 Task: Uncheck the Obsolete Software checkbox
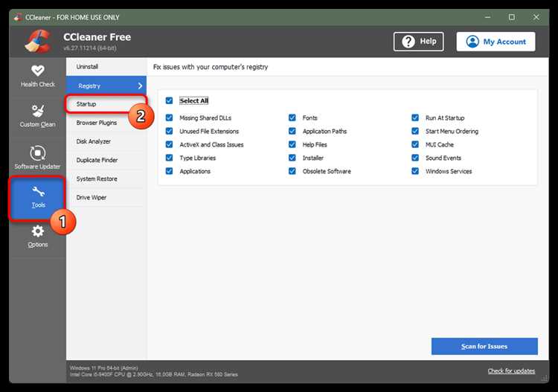point(292,172)
